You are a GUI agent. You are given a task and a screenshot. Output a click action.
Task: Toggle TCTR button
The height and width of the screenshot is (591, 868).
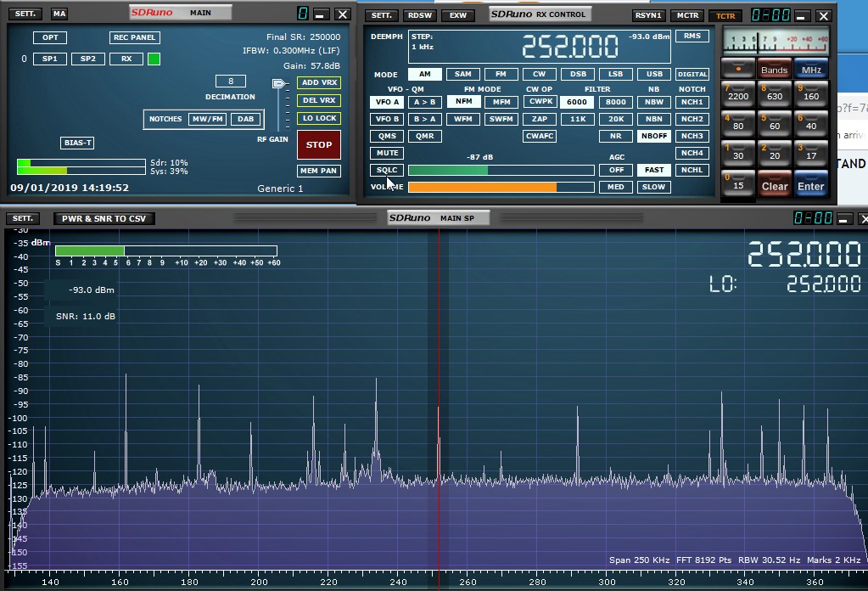click(725, 15)
